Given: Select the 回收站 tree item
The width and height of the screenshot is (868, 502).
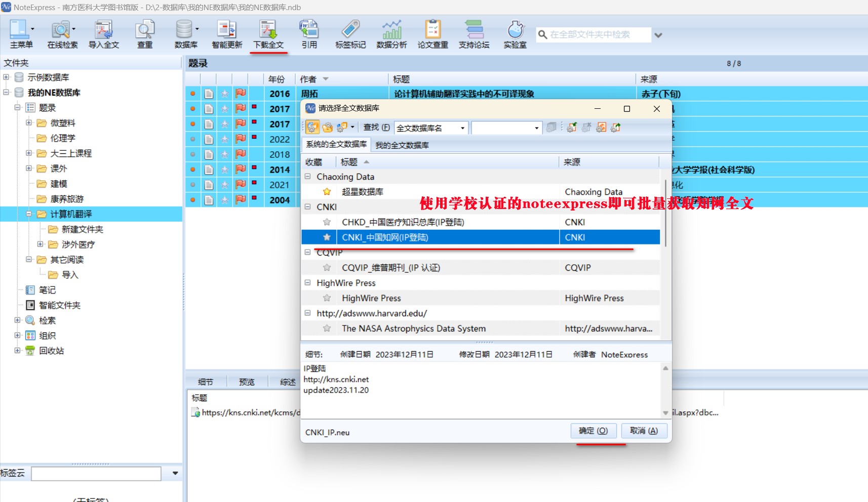Looking at the screenshot, I should (51, 351).
